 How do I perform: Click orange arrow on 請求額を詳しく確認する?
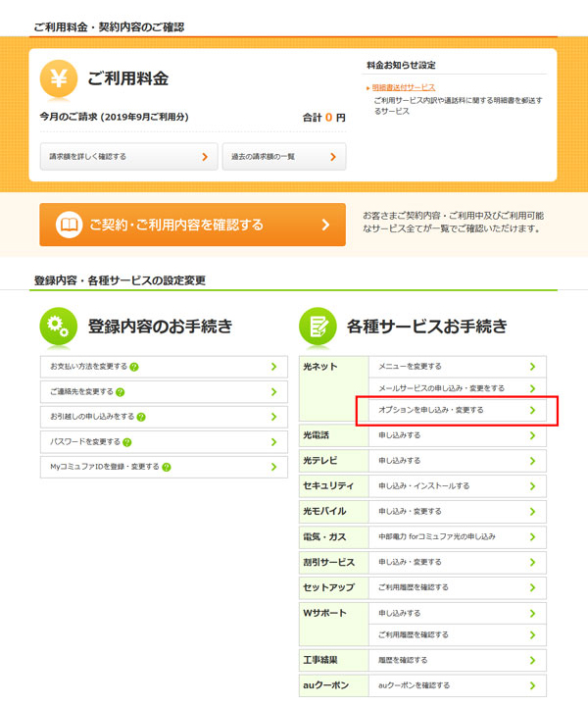(205, 157)
